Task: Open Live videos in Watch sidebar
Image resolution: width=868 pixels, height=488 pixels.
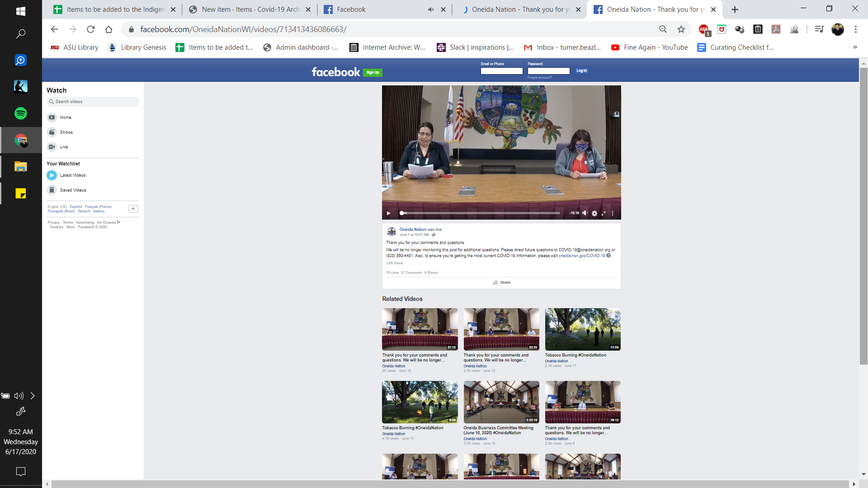Action: point(64,147)
